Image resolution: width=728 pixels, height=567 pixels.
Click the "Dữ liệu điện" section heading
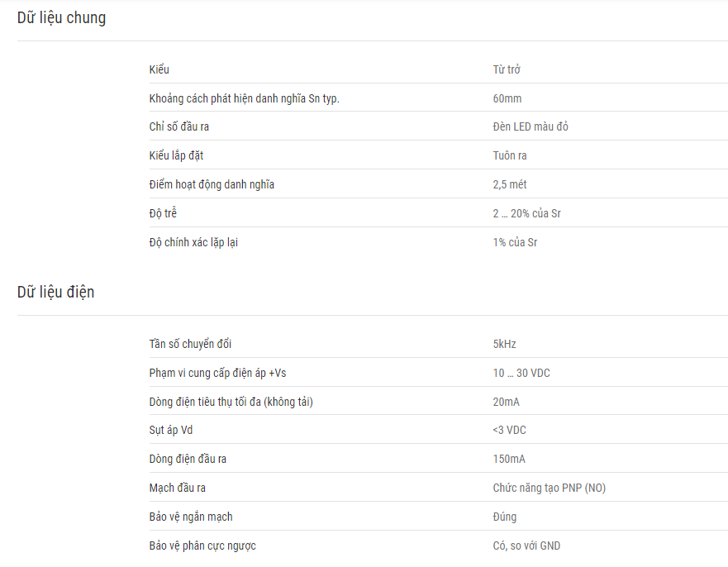[55, 292]
